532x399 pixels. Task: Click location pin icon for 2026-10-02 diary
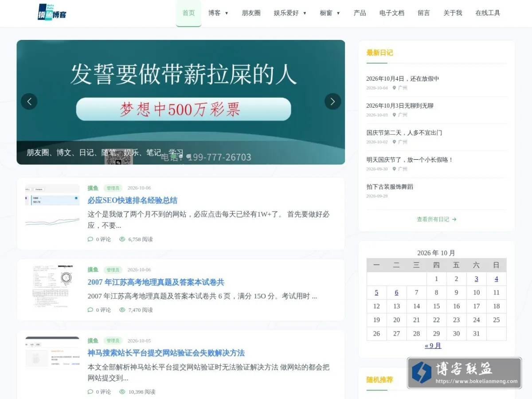tap(394, 142)
